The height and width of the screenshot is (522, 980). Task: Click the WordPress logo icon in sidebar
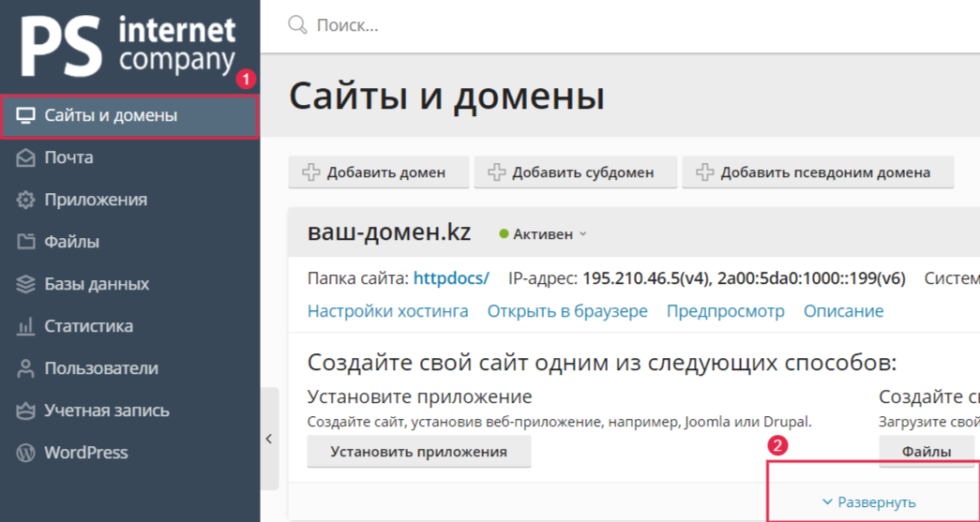25,453
